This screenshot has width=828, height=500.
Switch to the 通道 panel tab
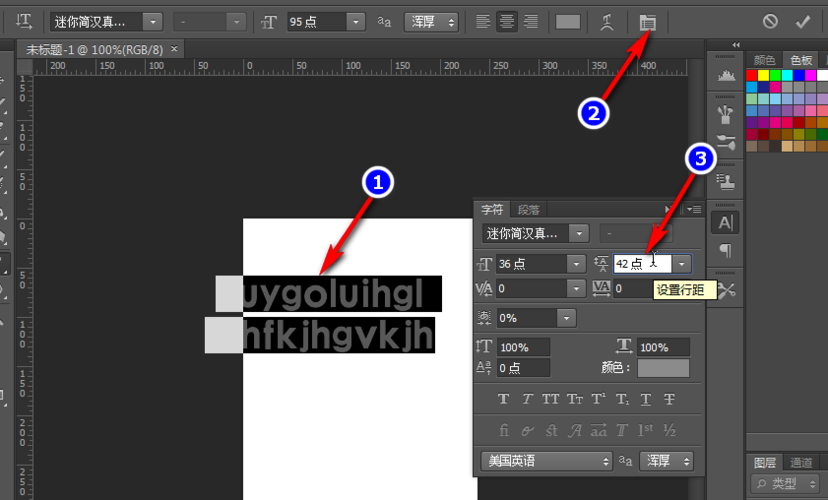(x=801, y=463)
